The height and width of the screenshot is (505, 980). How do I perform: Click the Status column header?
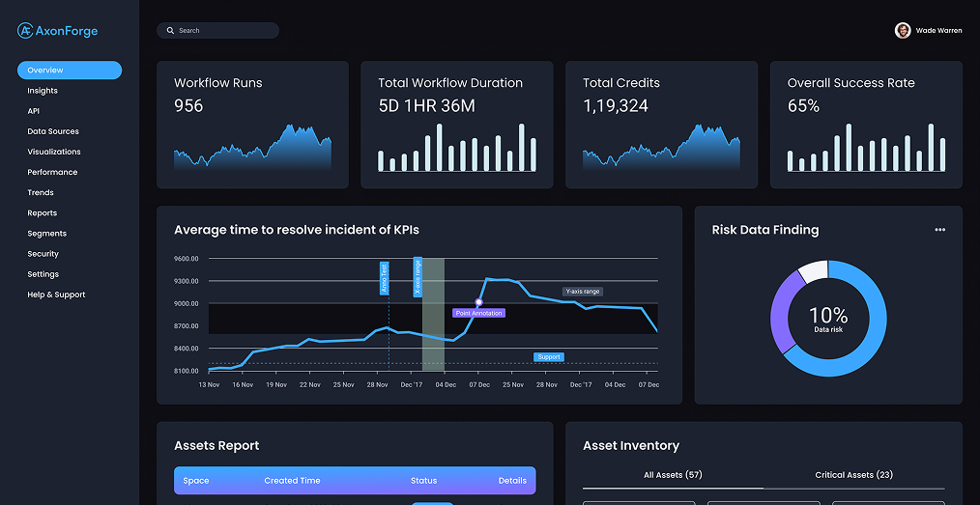click(423, 481)
